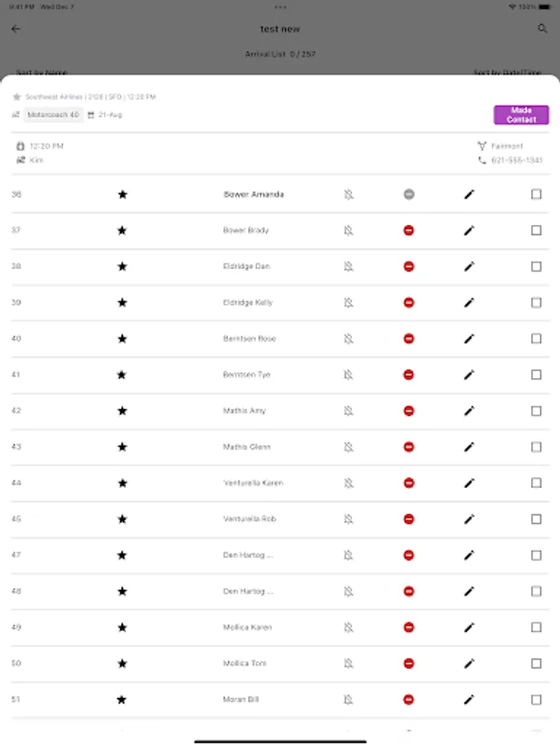The height and width of the screenshot is (747, 560).
Task: Click the star icon for Moran Bill
Action: (122, 700)
